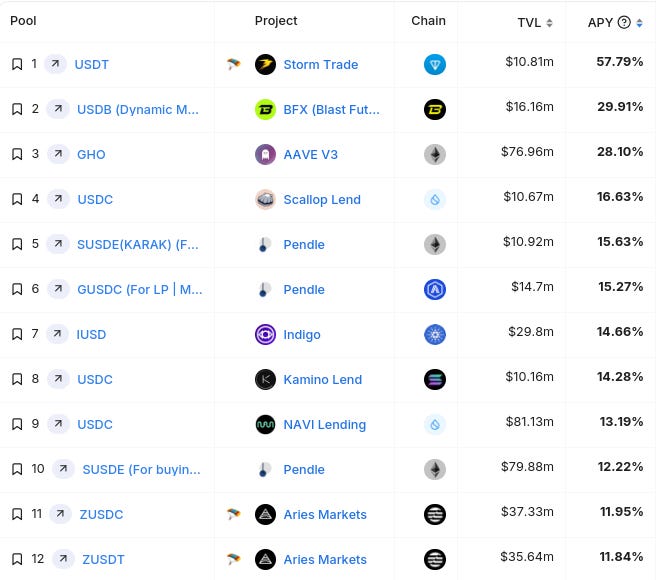Click the TON chain icon in USDT row

(435, 64)
